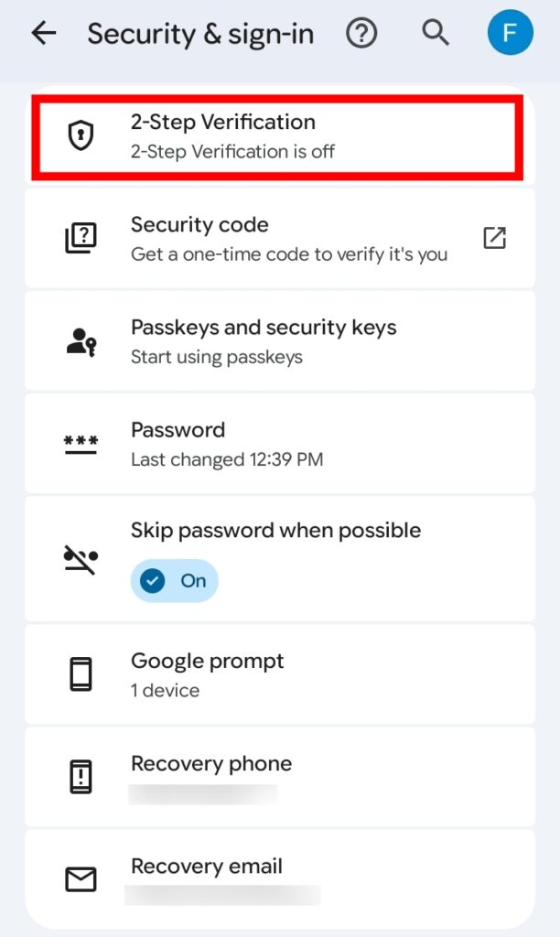The height and width of the screenshot is (937, 560).
Task: Tap the Recovery email envelope icon
Action: point(81,879)
